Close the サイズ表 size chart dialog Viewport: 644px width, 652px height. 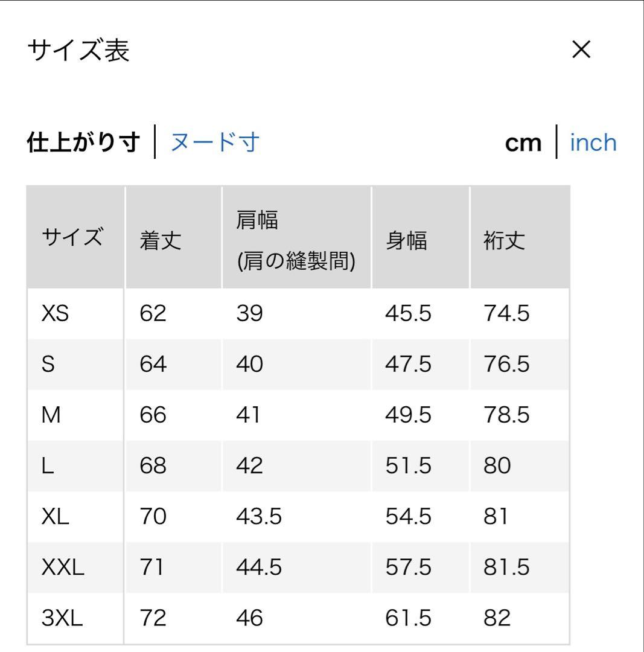[x=581, y=50]
